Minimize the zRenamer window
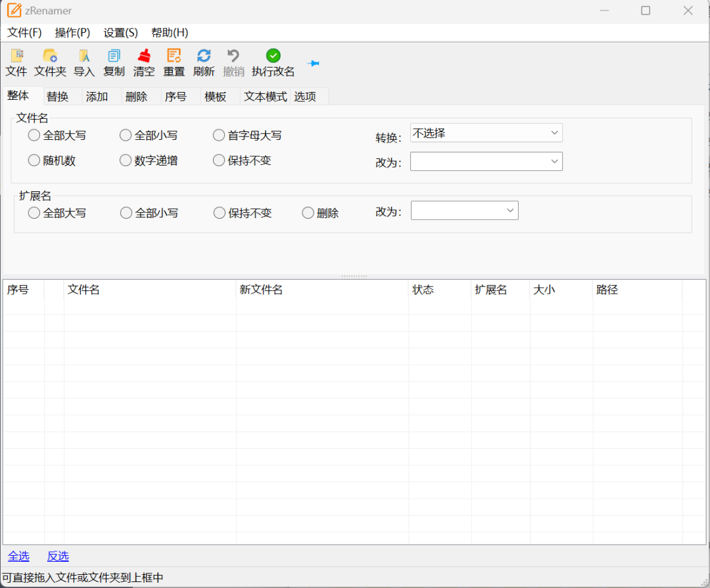Screen dimensions: 710x588 click(x=604, y=11)
